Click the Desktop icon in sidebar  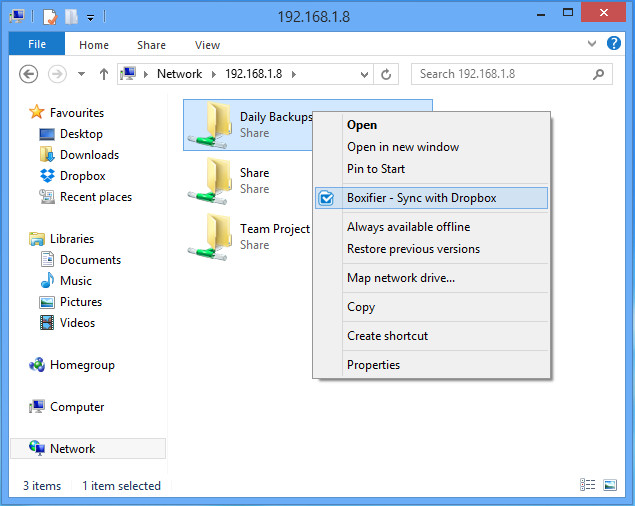[x=47, y=134]
